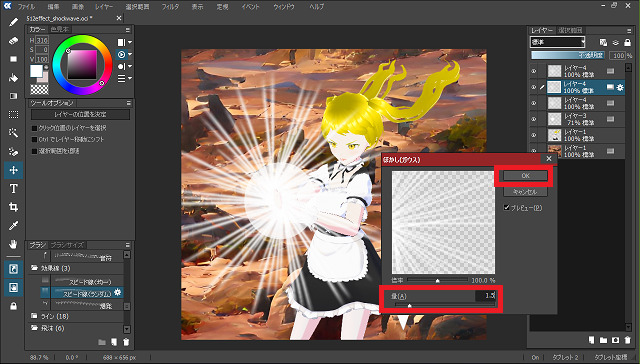Click the レイヤーの位置を決定 button
640x364 pixels.
80,115
